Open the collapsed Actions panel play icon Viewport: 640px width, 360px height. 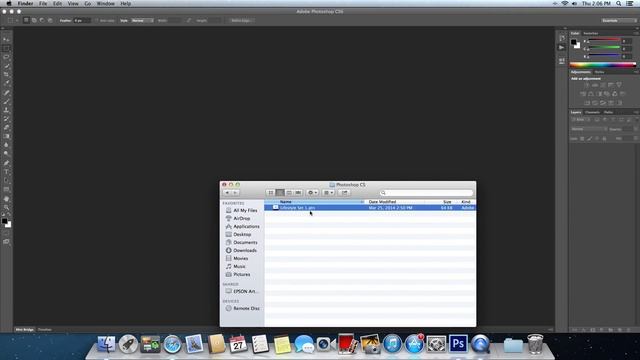tap(562, 48)
